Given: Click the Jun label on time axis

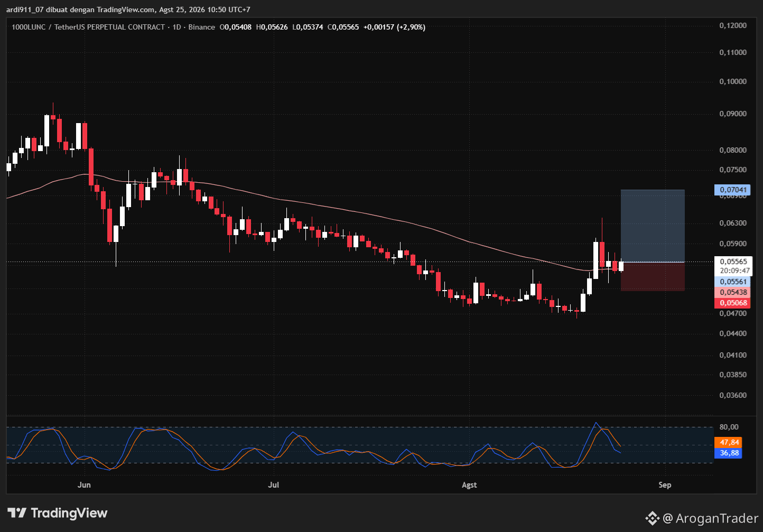Looking at the screenshot, I should coord(83,485).
